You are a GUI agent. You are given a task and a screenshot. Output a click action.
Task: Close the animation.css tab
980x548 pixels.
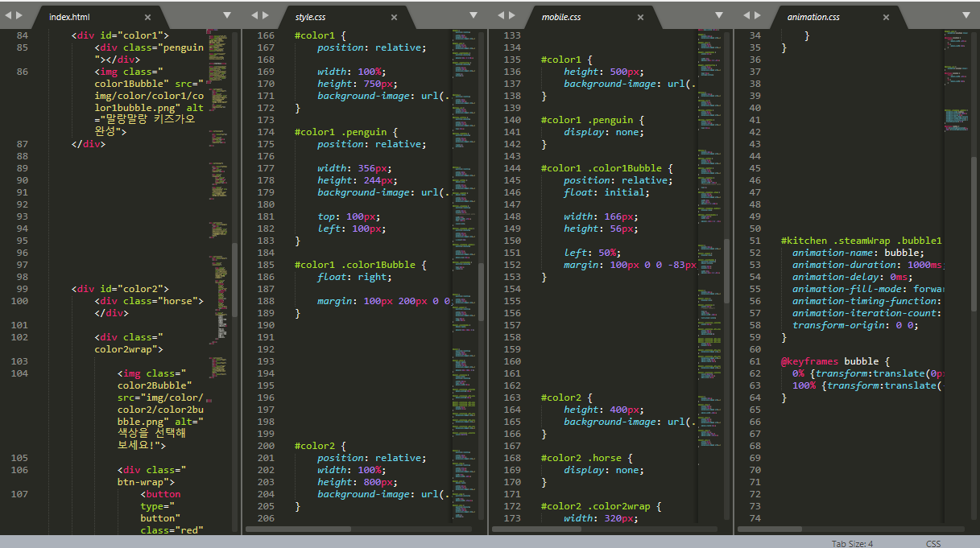[886, 17]
